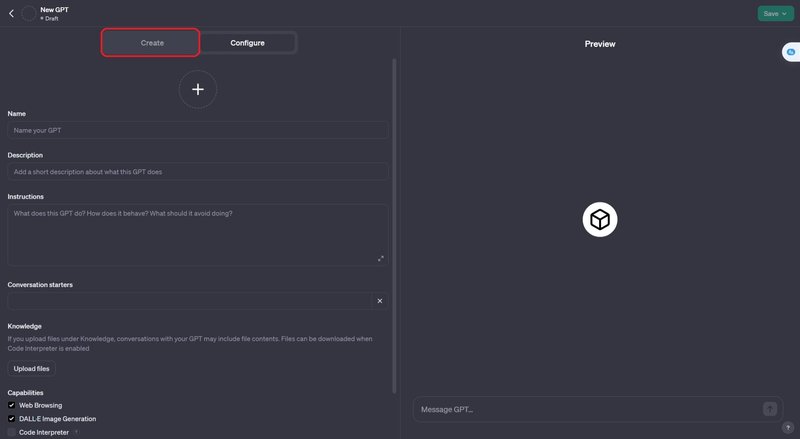This screenshot has width=800, height=439.
Task: Click the 'Name' field label
Action: pyautogui.click(x=17, y=114)
